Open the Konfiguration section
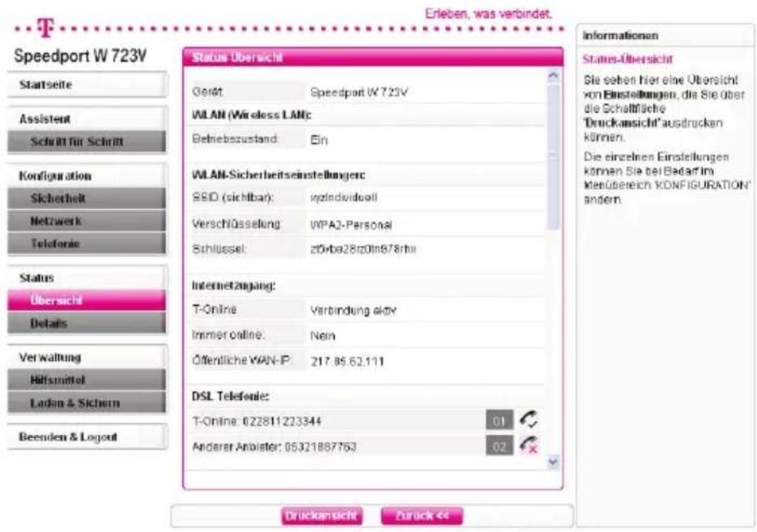 [87, 176]
